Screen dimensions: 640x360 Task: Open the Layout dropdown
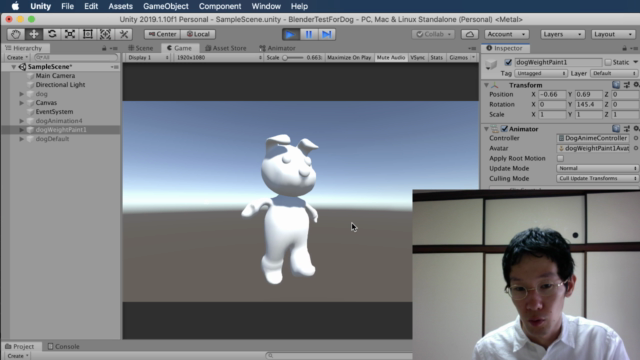(x=613, y=34)
